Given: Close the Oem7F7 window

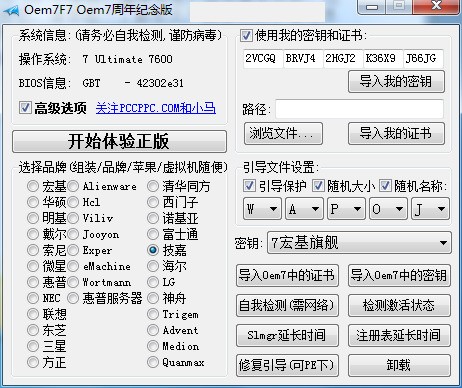Looking at the screenshot, I should click(x=436, y=6).
